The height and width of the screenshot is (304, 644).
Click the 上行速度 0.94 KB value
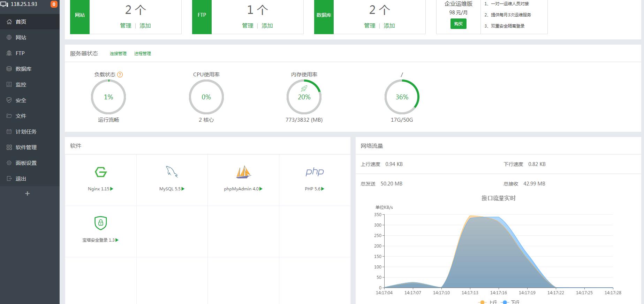[394, 164]
